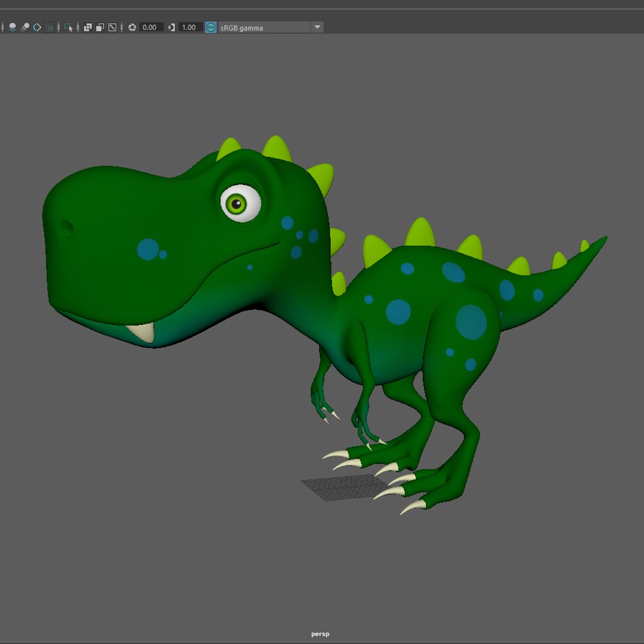The image size is (644, 644).
Task: Toggle X-Ray Joints icon
Action: coord(112,27)
